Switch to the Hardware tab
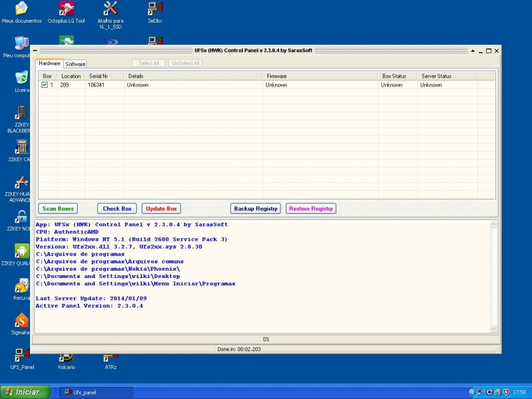This screenshot has height=399, width=532. (49, 63)
